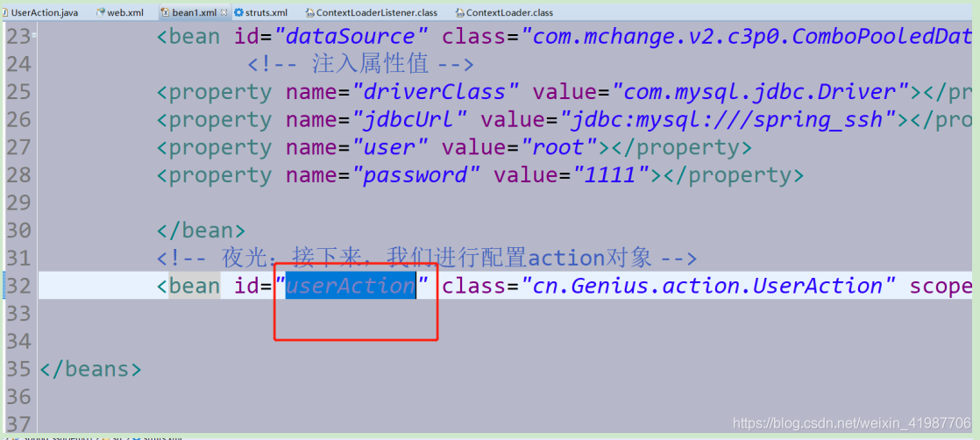Open the ContextLoader.class tab
The image size is (980, 440).
508,12
